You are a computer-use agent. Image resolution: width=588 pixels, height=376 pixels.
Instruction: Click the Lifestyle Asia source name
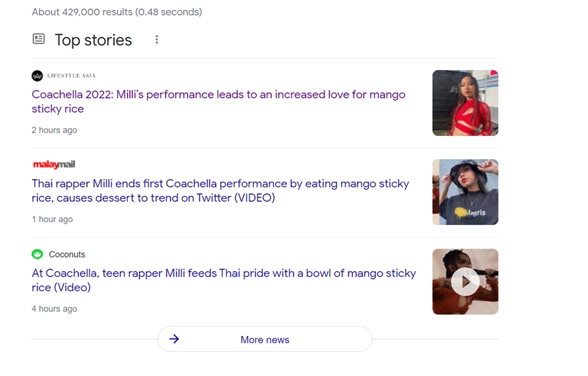click(x=71, y=76)
